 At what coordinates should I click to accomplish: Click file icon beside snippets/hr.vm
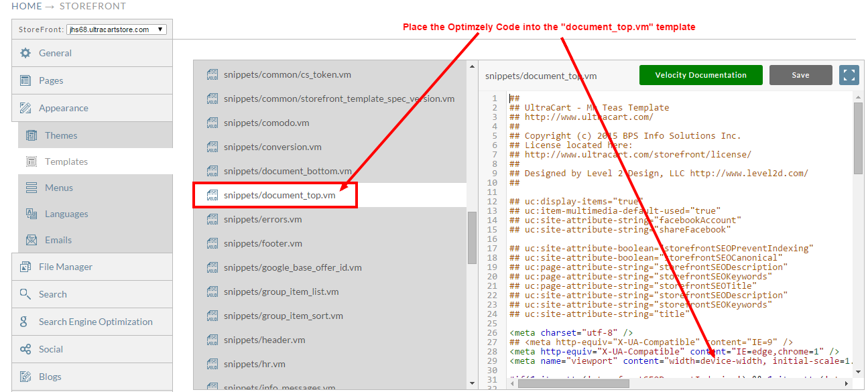(212, 364)
